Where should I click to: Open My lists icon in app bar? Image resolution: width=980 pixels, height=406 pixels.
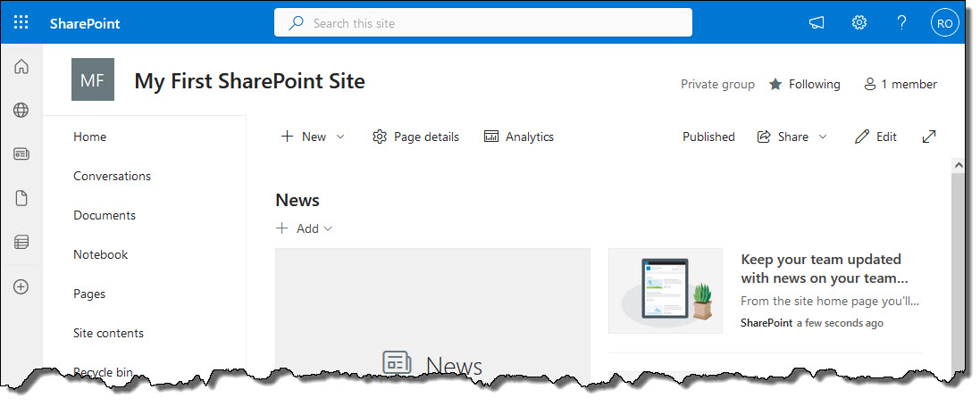pyautogui.click(x=21, y=243)
